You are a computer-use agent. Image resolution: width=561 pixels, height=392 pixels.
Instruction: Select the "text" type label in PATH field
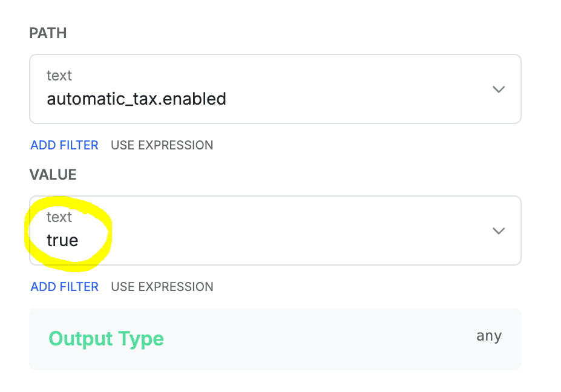click(59, 76)
